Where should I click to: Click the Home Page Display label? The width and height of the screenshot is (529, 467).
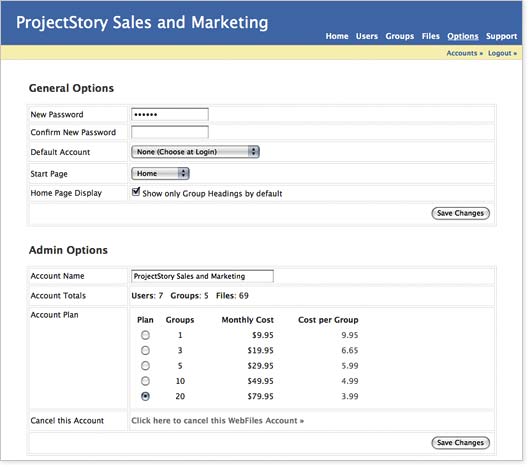(x=66, y=193)
